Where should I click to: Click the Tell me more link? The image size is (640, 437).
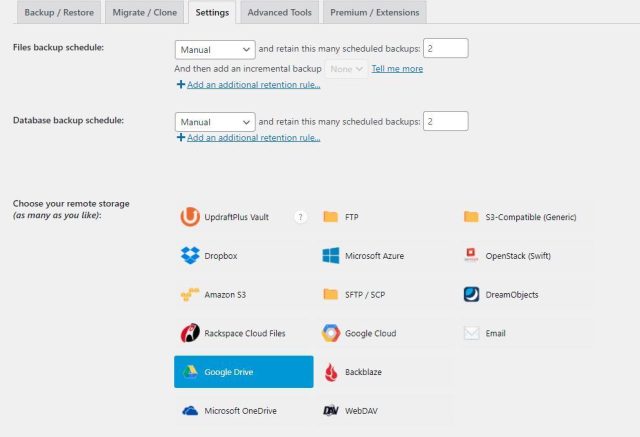397,69
